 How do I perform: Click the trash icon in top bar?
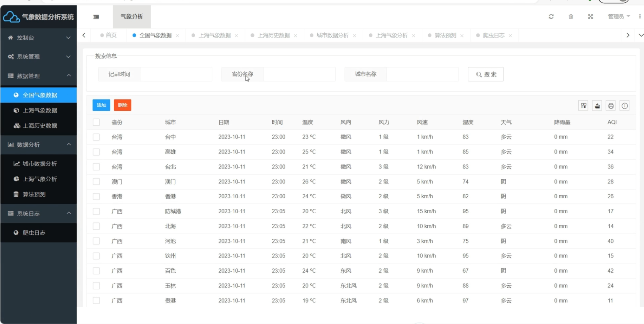pyautogui.click(x=571, y=16)
